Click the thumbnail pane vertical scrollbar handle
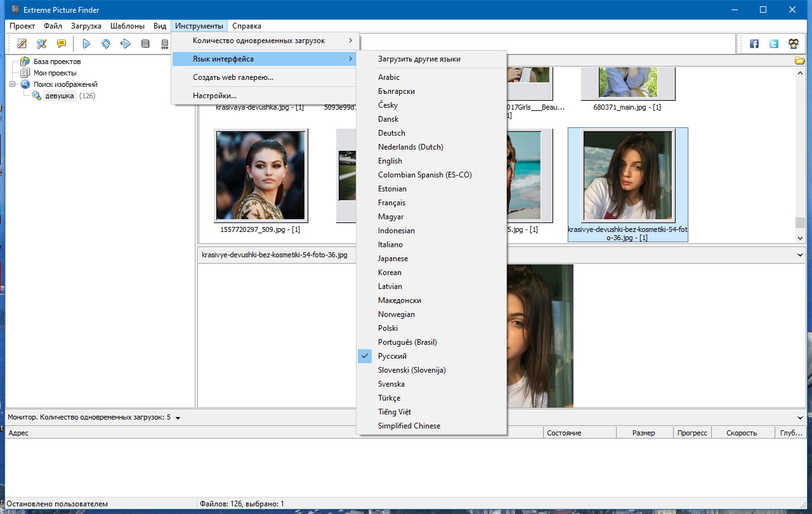812x514 pixels. pos(800,222)
